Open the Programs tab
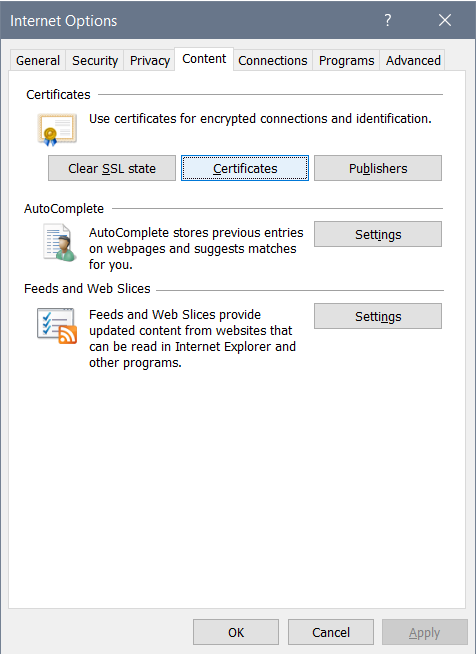This screenshot has height=654, width=476. (x=346, y=60)
